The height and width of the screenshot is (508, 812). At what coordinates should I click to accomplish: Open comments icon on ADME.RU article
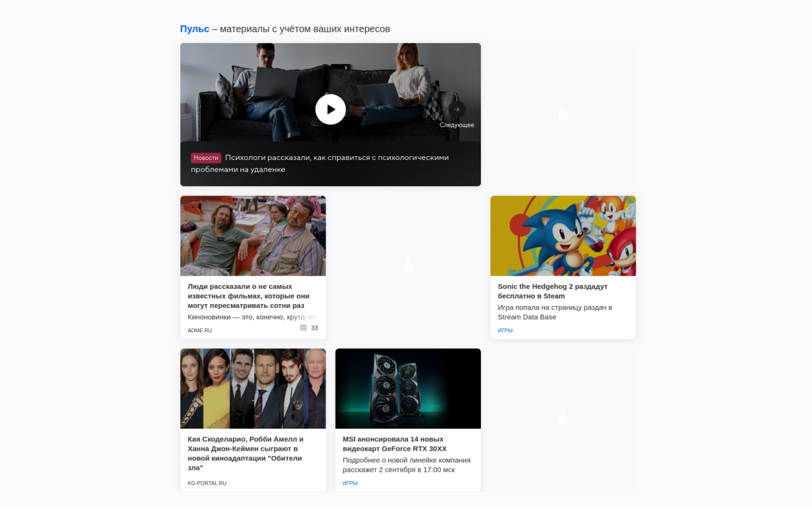pyautogui.click(x=303, y=328)
